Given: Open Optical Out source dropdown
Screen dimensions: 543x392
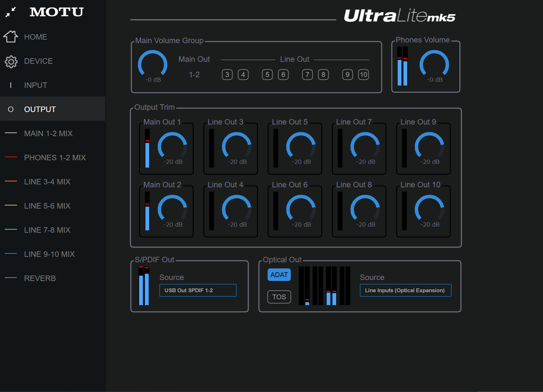Looking at the screenshot, I should pyautogui.click(x=406, y=290).
